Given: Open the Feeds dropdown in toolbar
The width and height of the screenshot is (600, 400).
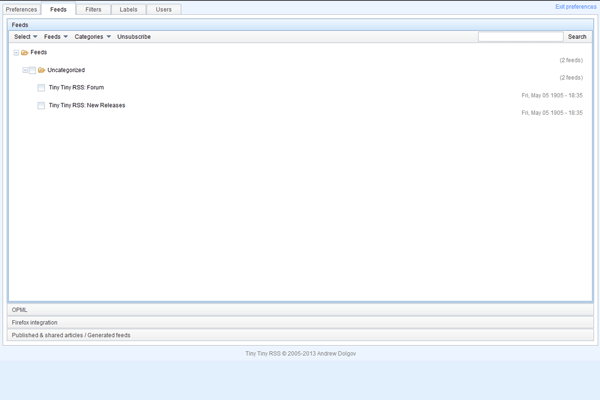Looking at the screenshot, I should (56, 37).
